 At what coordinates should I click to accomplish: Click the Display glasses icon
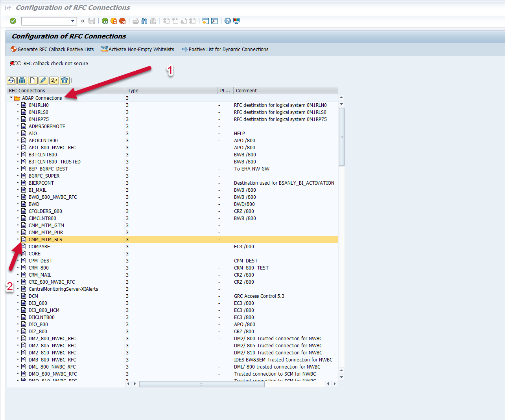(x=54, y=81)
